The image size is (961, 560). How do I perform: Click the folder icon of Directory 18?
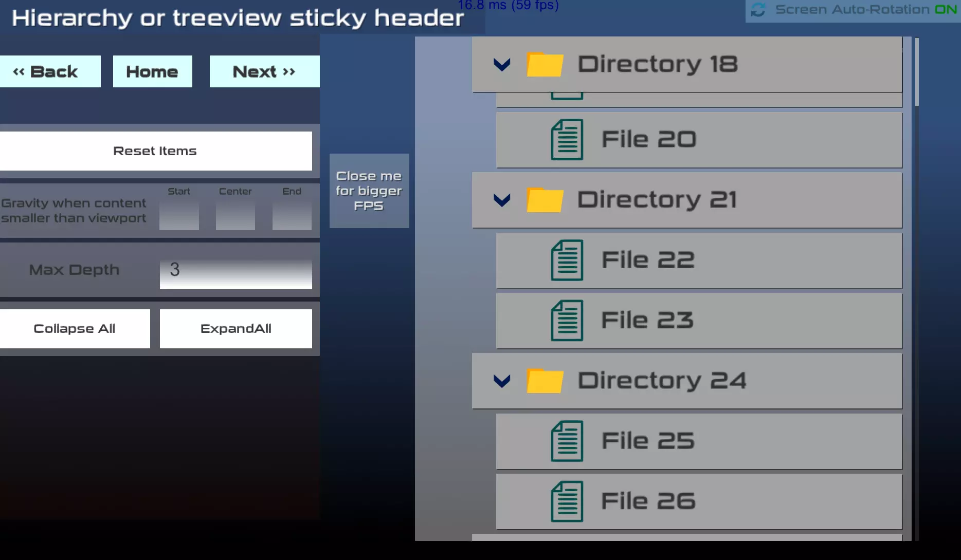(x=546, y=63)
